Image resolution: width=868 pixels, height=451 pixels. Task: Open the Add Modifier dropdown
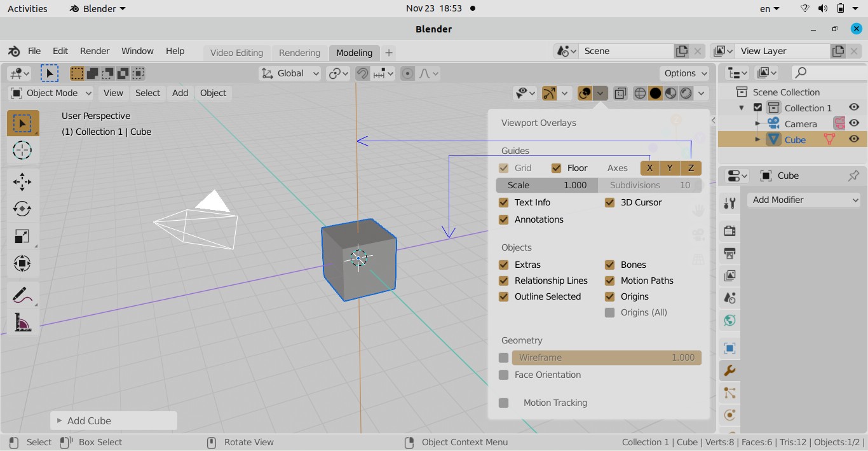point(804,200)
